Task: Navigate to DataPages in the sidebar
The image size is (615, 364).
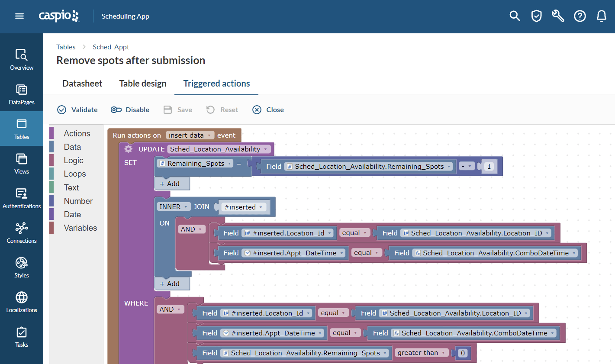Action: coord(21,94)
